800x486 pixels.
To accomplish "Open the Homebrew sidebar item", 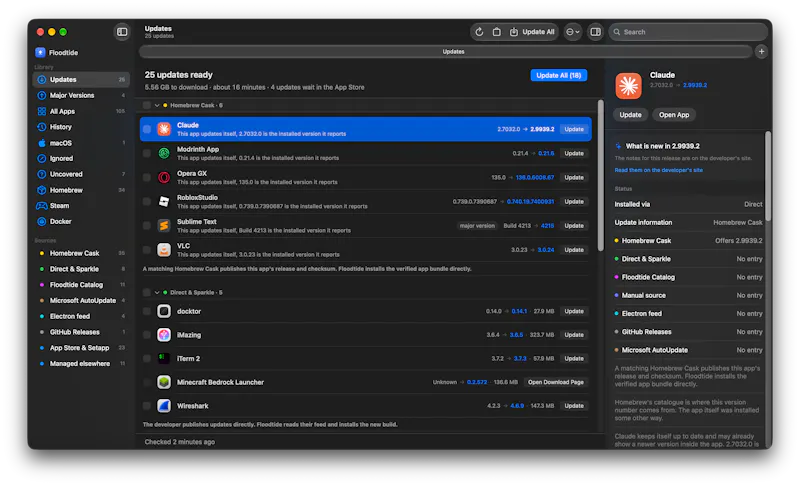I will (x=82, y=190).
